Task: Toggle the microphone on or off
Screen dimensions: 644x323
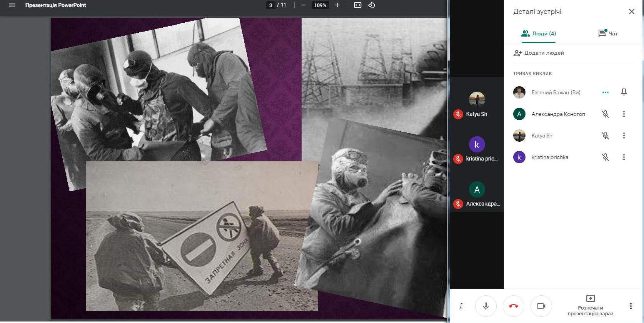Action: tap(486, 306)
